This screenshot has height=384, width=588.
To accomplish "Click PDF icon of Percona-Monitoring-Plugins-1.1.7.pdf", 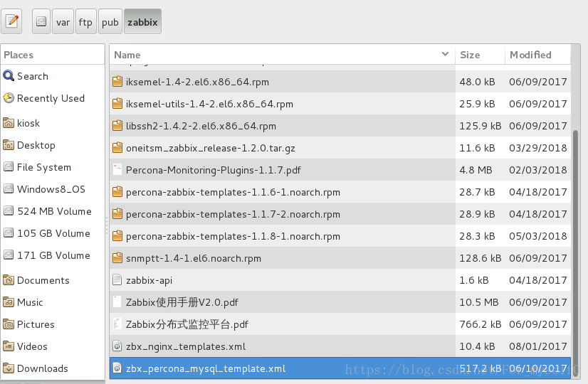I will tap(117, 170).
